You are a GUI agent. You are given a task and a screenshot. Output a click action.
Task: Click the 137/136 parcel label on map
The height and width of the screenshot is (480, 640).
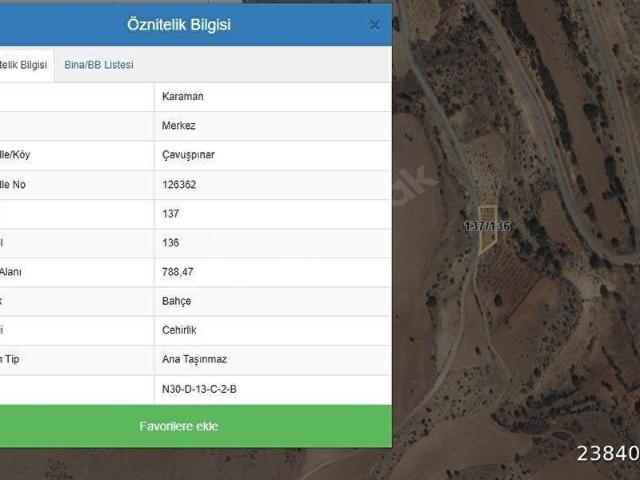487,226
